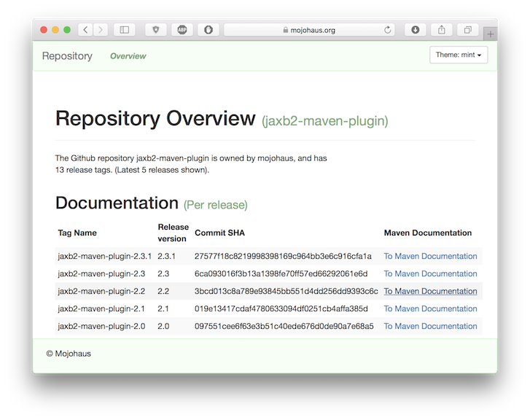Image resolution: width=530 pixels, height=420 pixels.
Task: Click commit SHA starting with 27577f18
Action: [283, 257]
